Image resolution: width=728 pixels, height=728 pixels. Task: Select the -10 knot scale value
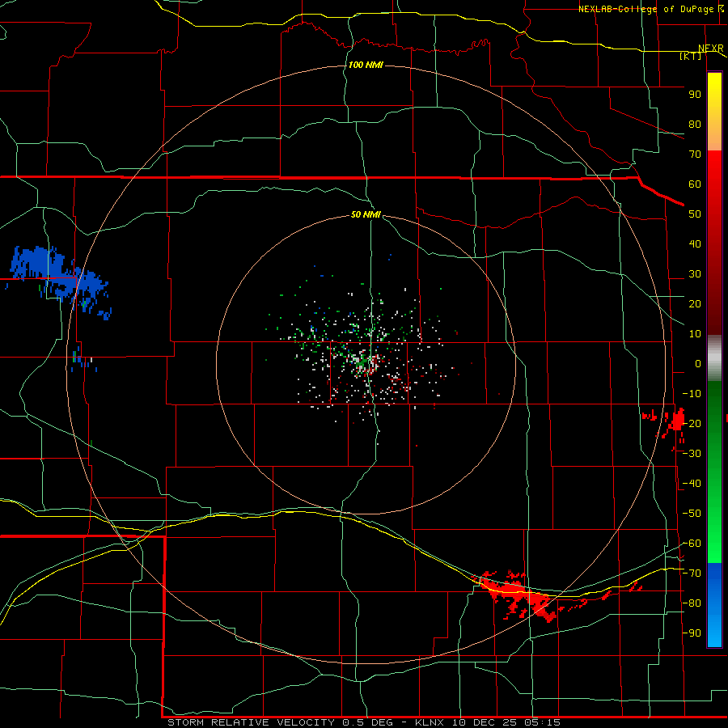[x=692, y=394]
